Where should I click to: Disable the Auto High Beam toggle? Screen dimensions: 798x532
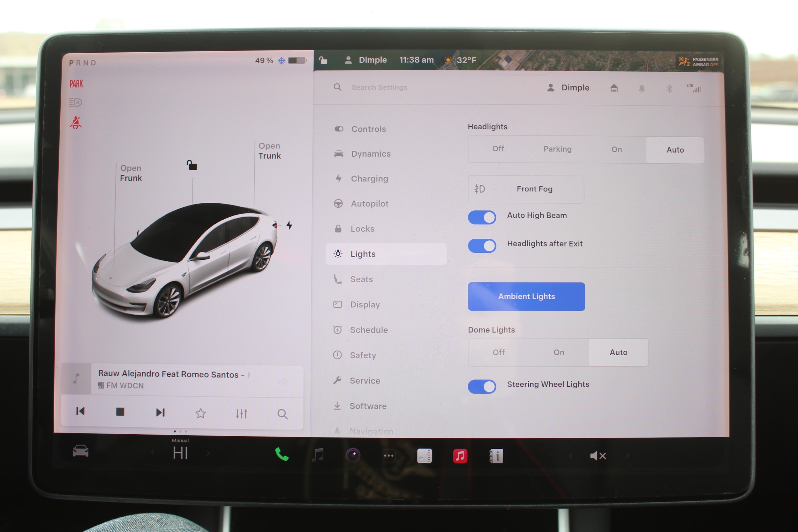(x=482, y=217)
